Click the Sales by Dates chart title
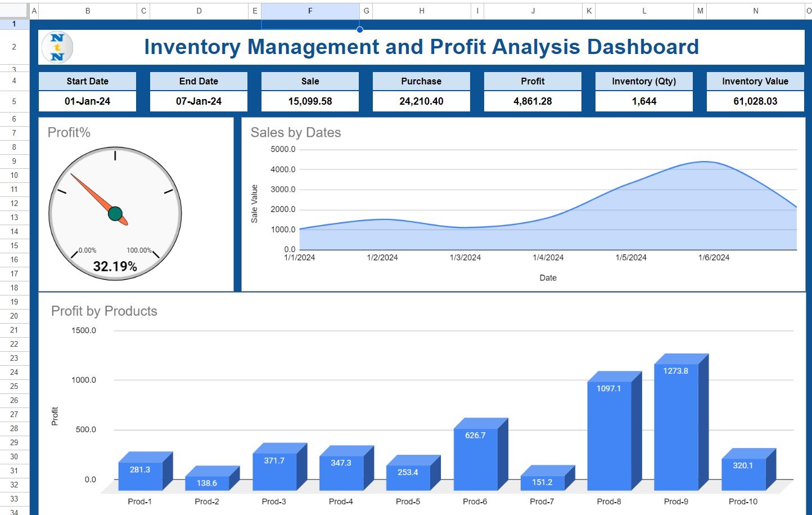The height and width of the screenshot is (515, 812). pos(296,133)
